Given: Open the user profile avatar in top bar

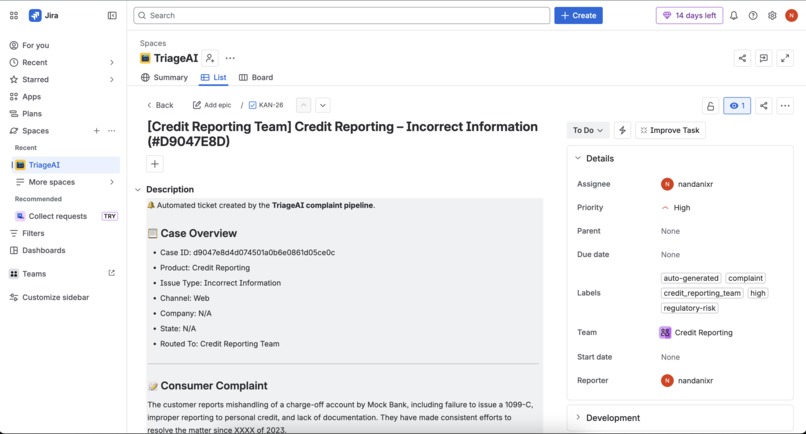Looking at the screenshot, I should (791, 15).
